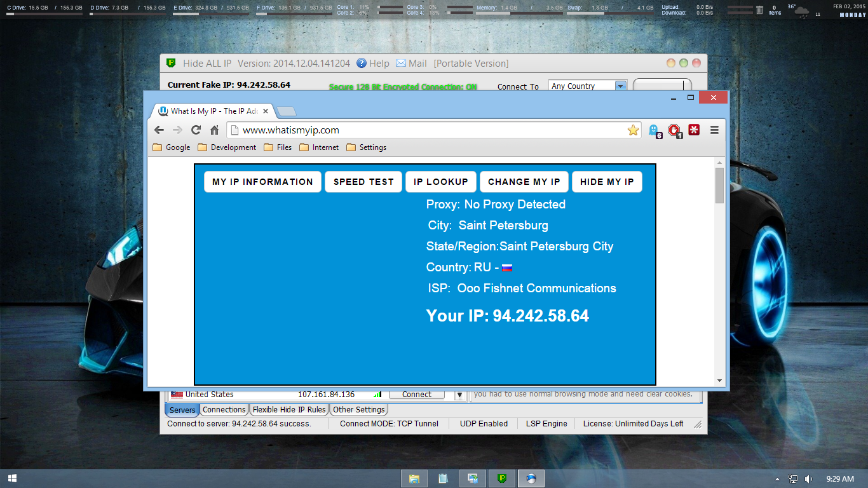
Task: Click the UDP Enabled status entry
Action: (x=484, y=424)
